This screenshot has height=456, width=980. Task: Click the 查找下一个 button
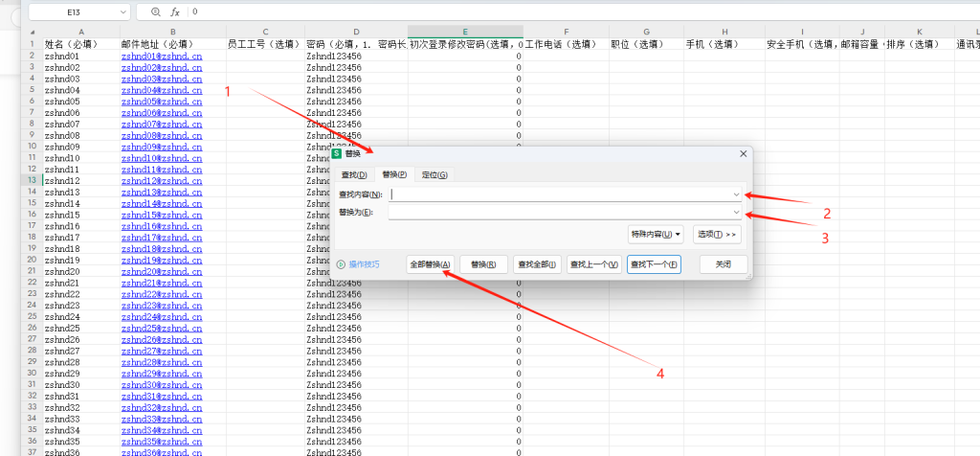654,264
